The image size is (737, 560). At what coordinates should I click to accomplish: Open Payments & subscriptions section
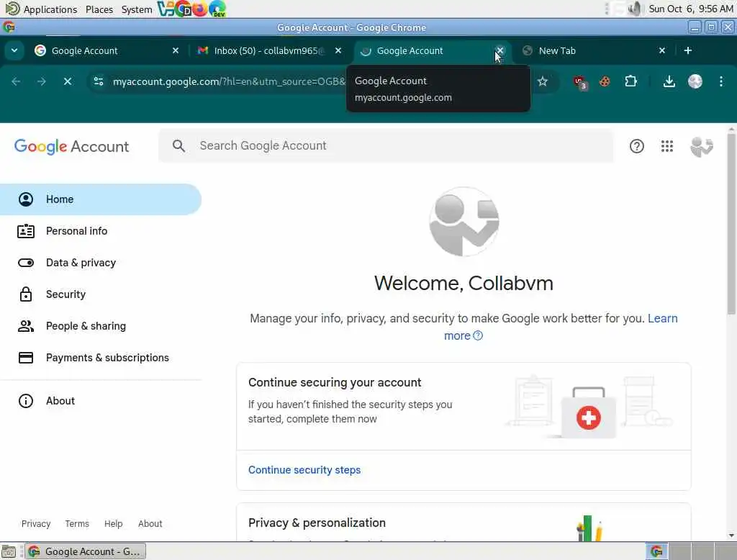101,358
